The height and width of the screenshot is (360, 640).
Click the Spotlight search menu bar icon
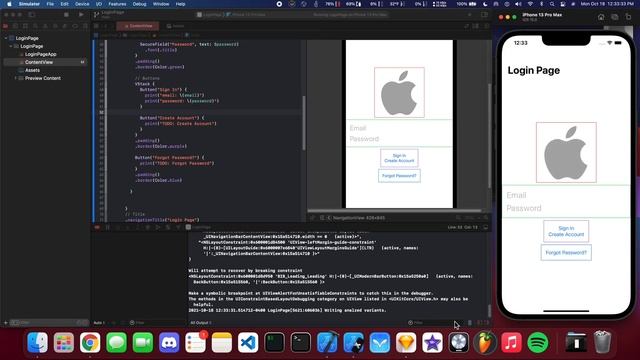click(x=552, y=4)
